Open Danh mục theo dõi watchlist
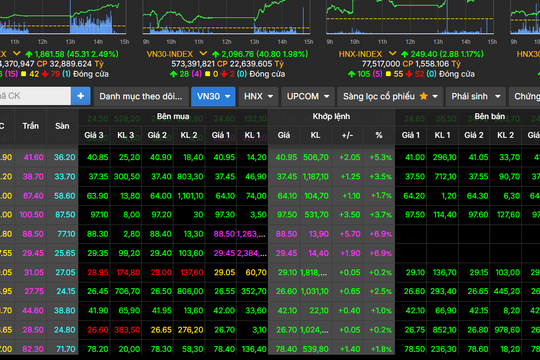The height and width of the screenshot is (360, 540). (x=141, y=96)
